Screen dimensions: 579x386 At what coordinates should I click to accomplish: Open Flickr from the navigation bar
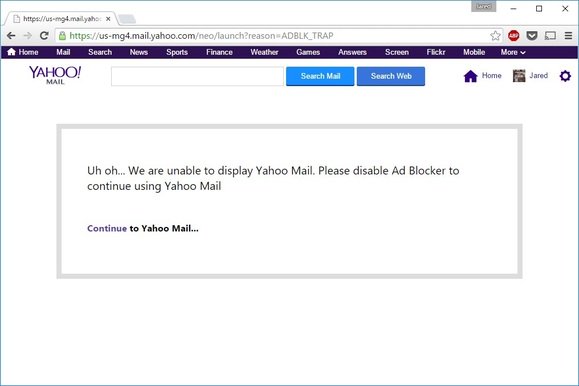click(x=436, y=52)
